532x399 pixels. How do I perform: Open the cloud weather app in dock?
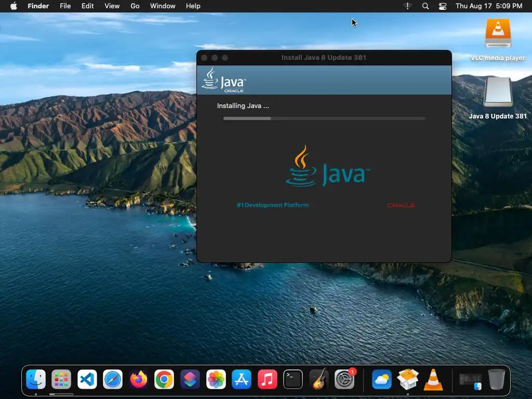[x=382, y=379]
